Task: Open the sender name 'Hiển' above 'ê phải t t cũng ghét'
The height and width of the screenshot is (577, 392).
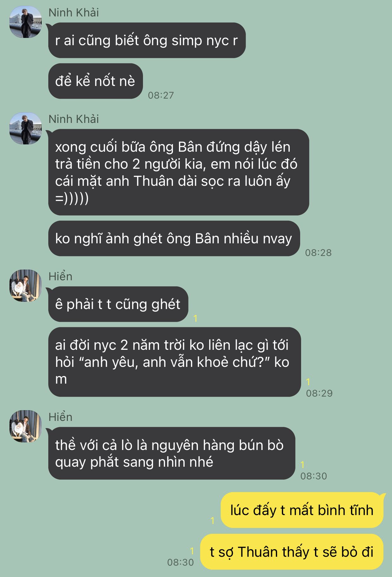Action: pyautogui.click(x=60, y=276)
